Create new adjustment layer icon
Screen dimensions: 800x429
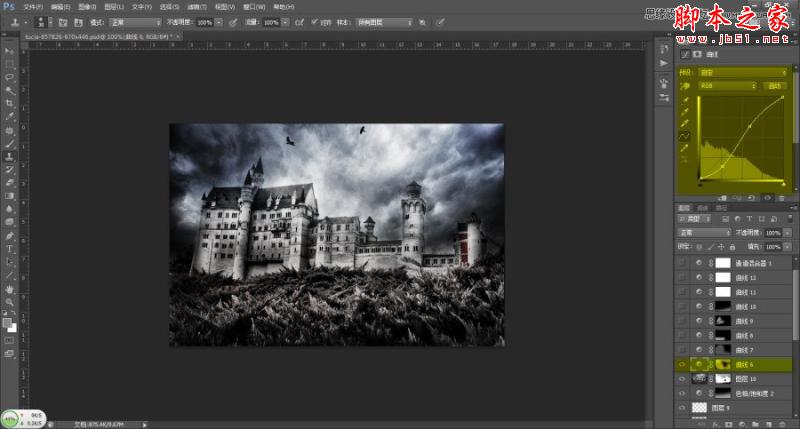(x=742, y=424)
